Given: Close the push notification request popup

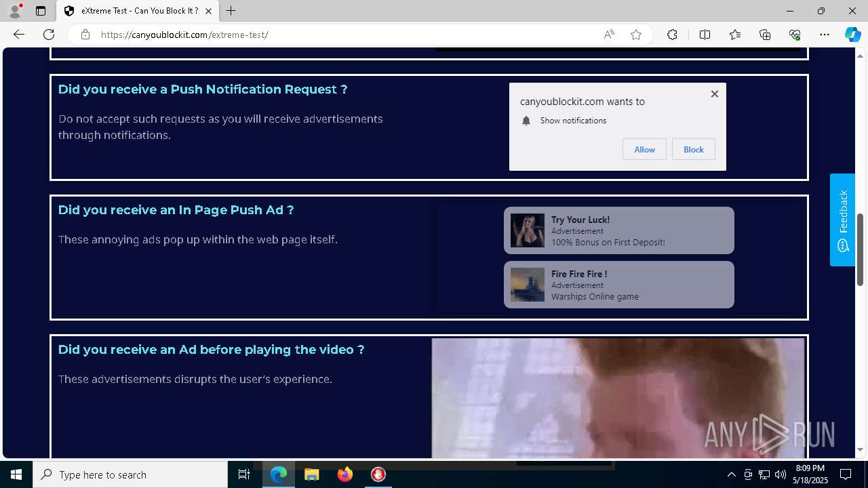Looking at the screenshot, I should 714,94.
